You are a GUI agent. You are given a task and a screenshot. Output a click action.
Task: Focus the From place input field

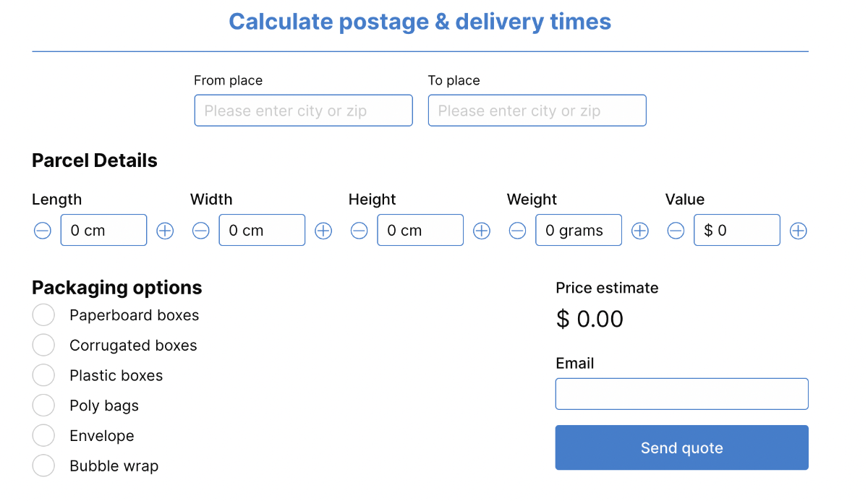pyautogui.click(x=304, y=111)
